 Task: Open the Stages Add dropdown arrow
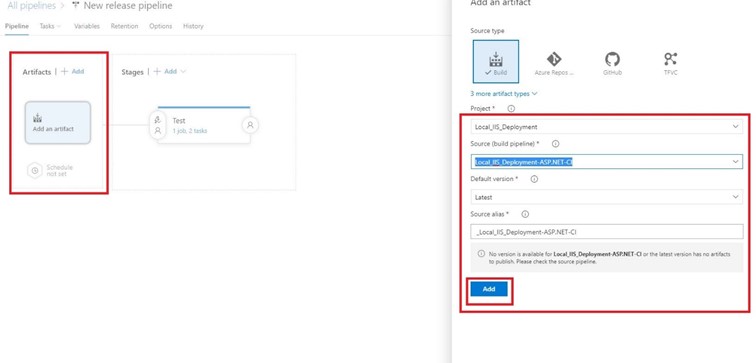click(x=183, y=71)
